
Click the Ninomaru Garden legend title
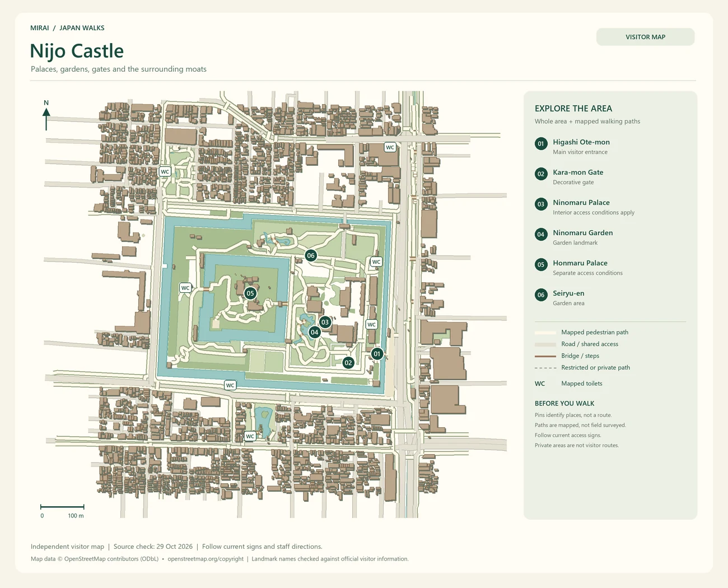583,233
